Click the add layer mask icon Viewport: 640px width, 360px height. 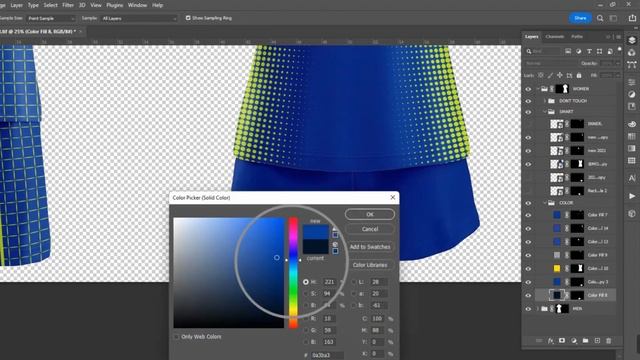[562, 340]
